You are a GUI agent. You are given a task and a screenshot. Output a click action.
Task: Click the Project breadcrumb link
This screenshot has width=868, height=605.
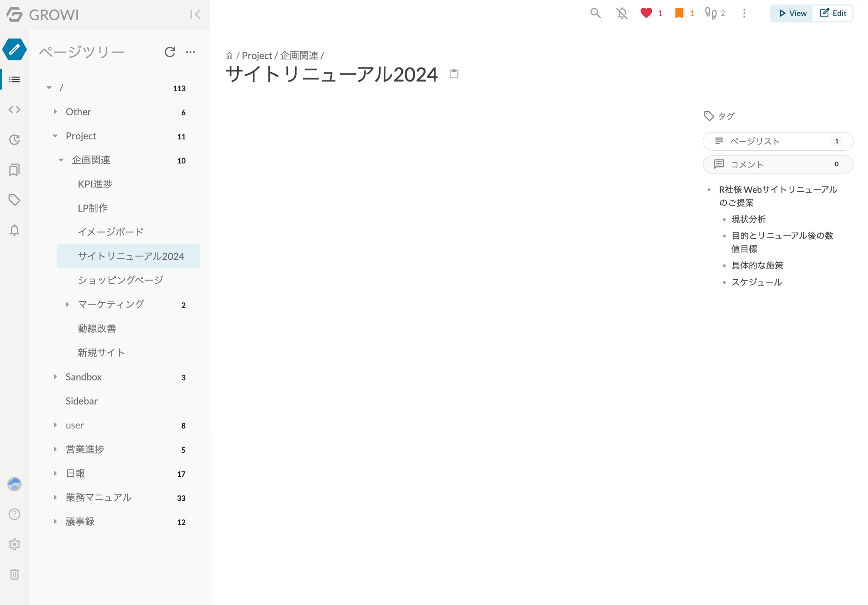tap(257, 56)
